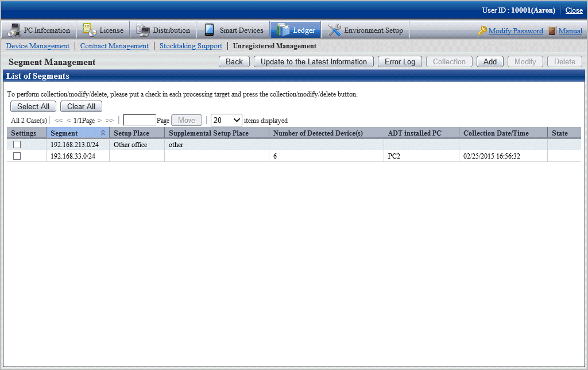Click the Ledger books icon
Screen dimensions: 588x370
[x=283, y=30]
